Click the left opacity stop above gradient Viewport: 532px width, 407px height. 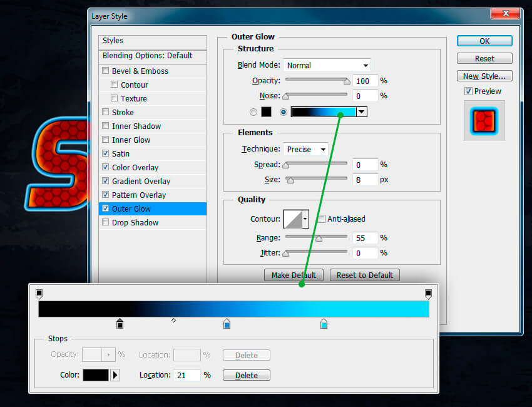tap(39, 293)
